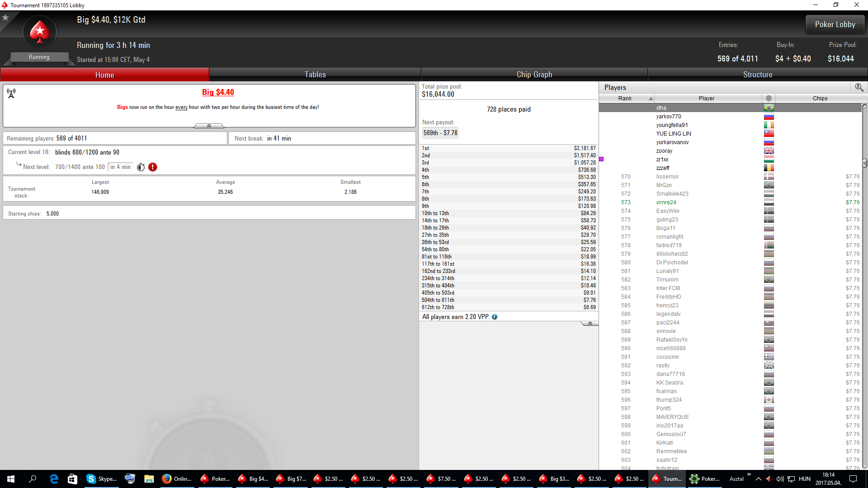Open Big $7... taskbar window
This screenshot has height=488, width=868.
point(291,479)
